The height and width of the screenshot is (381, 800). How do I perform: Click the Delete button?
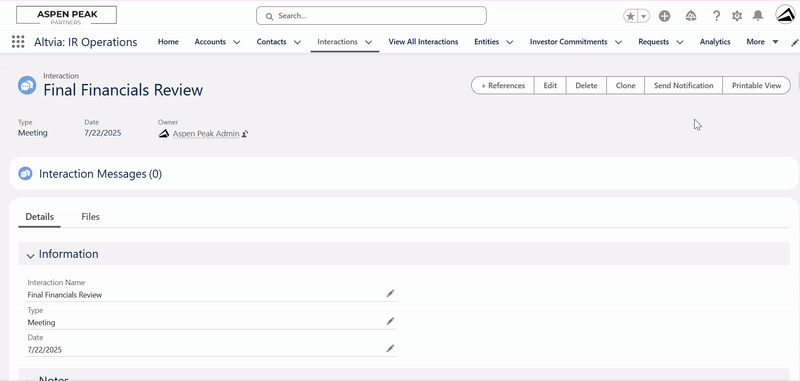[586, 85]
